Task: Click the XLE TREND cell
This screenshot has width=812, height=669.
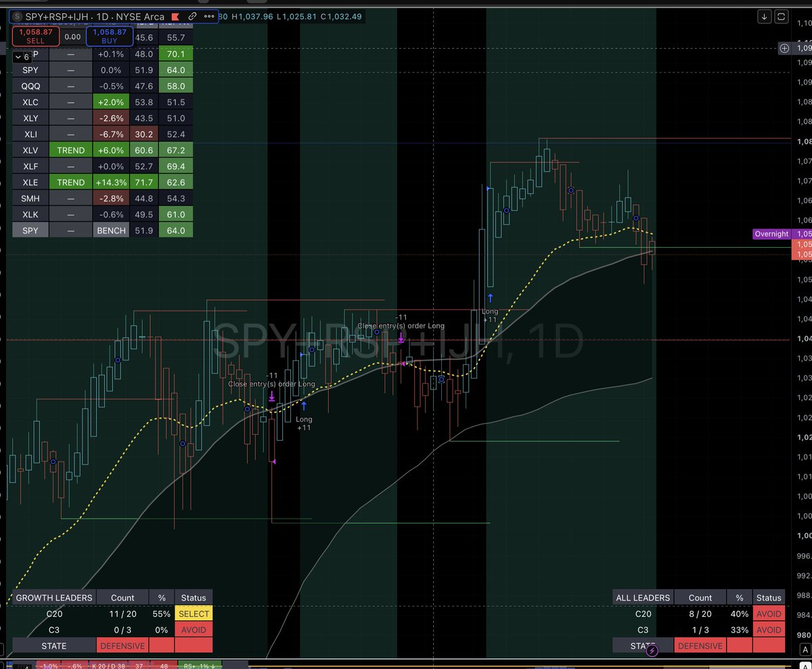Action: (71, 182)
